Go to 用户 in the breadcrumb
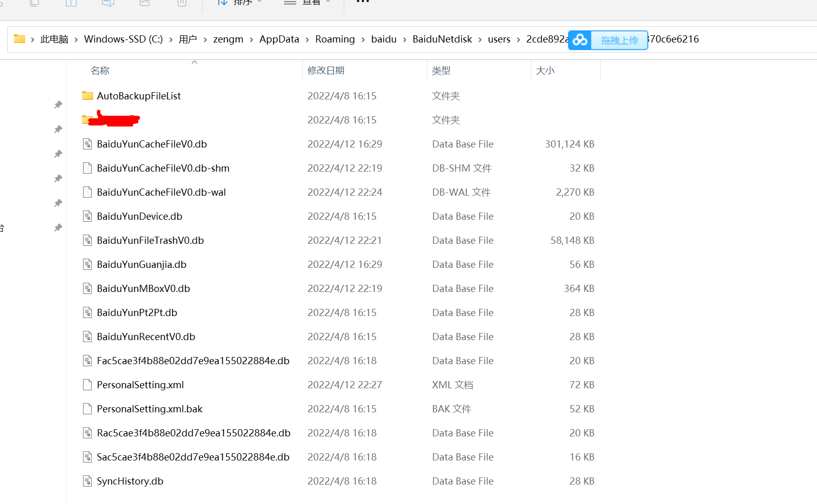The width and height of the screenshot is (817, 504). tap(188, 39)
